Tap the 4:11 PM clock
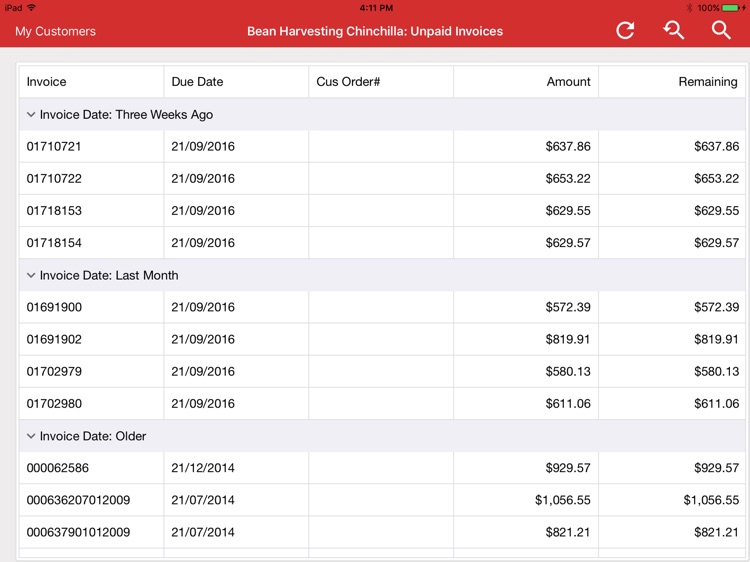This screenshot has width=750, height=562. [376, 8]
